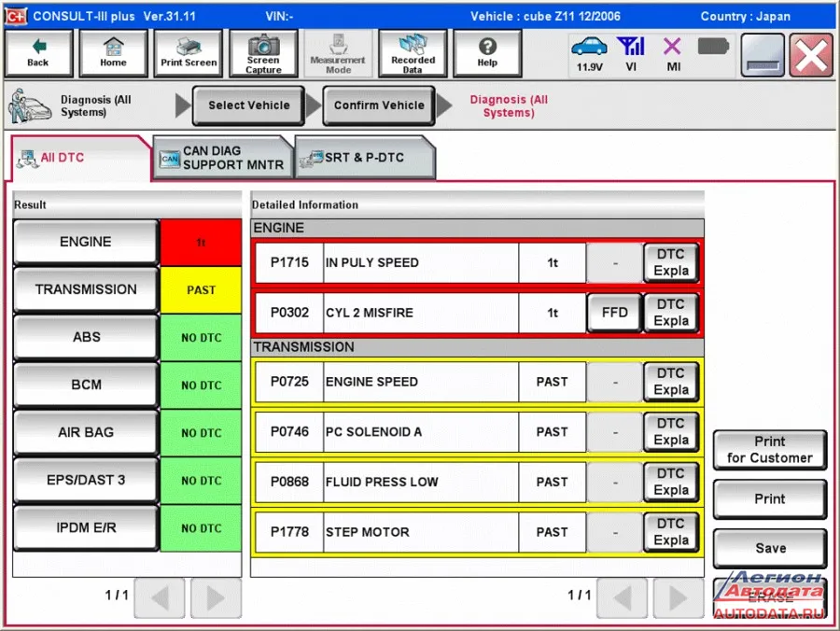The width and height of the screenshot is (840, 631).
Task: Open DTC Expla for P1778
Action: (671, 532)
